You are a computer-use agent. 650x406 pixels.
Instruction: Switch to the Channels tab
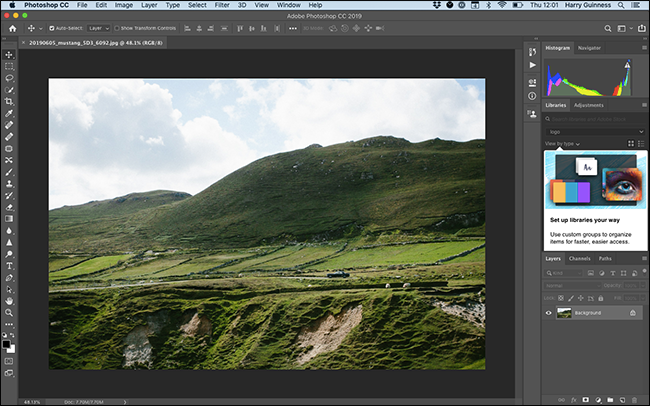click(x=580, y=259)
